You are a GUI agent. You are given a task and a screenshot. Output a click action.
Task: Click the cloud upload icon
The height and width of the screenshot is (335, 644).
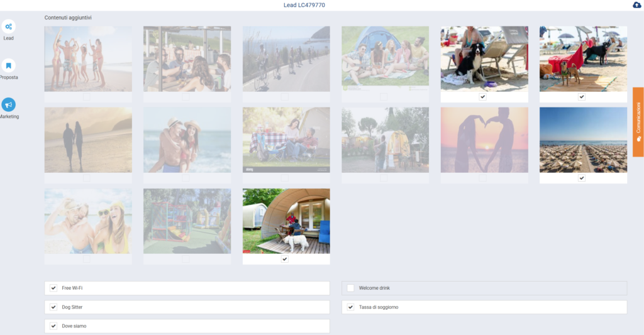tap(636, 5)
